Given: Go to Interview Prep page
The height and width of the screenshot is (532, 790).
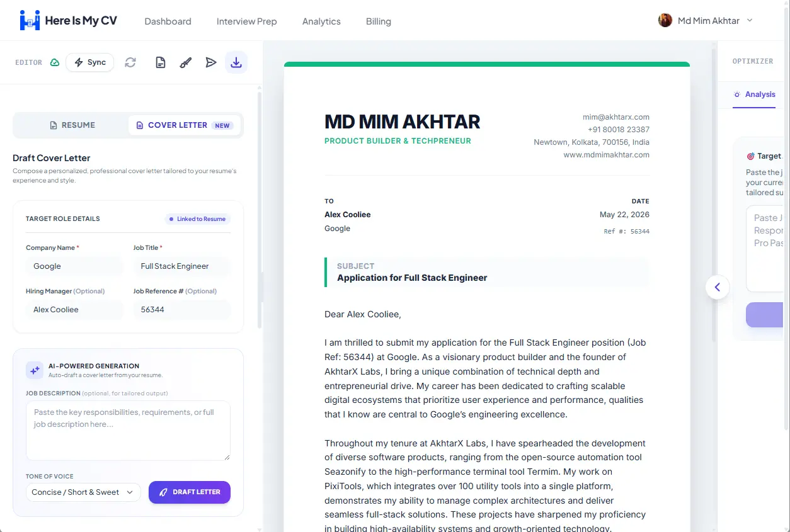Looking at the screenshot, I should (247, 21).
